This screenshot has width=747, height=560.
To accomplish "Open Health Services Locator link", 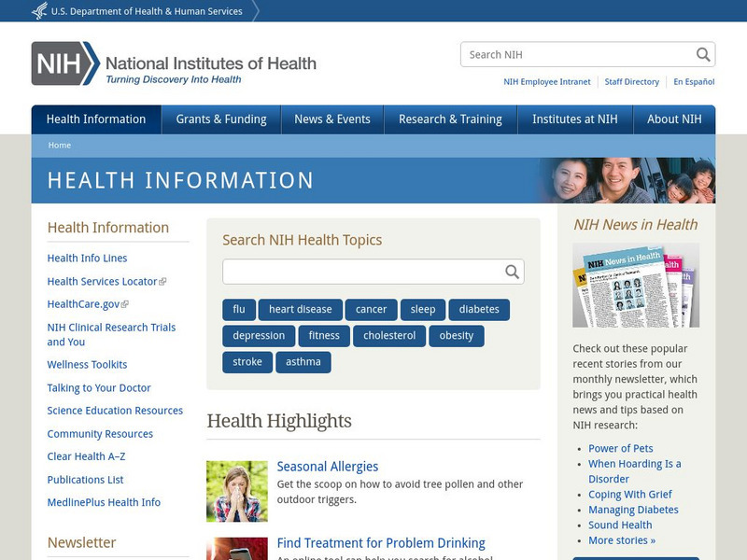I will 102,282.
